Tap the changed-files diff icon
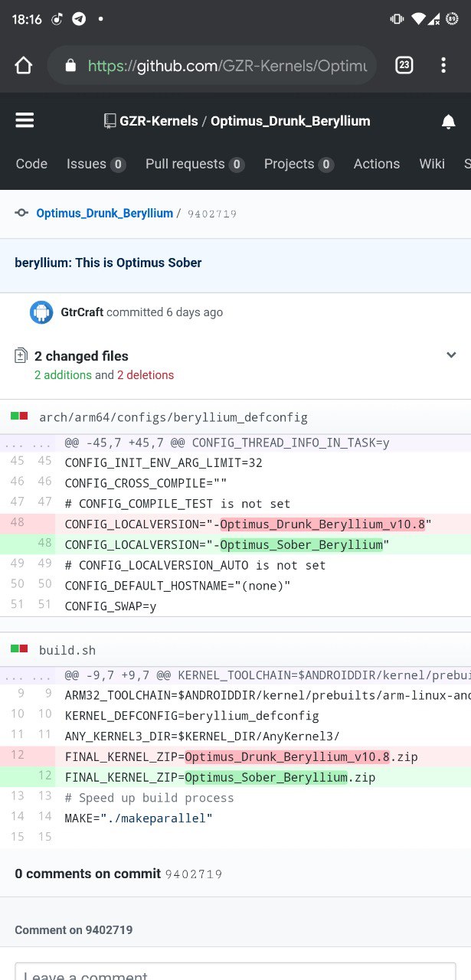 tap(21, 356)
